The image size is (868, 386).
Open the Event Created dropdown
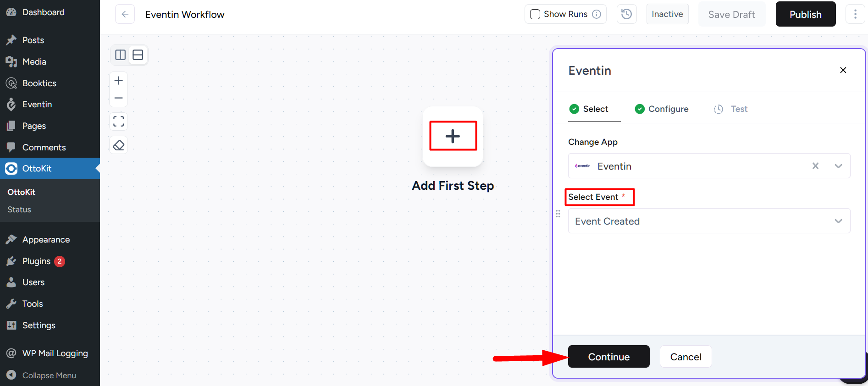(x=709, y=221)
